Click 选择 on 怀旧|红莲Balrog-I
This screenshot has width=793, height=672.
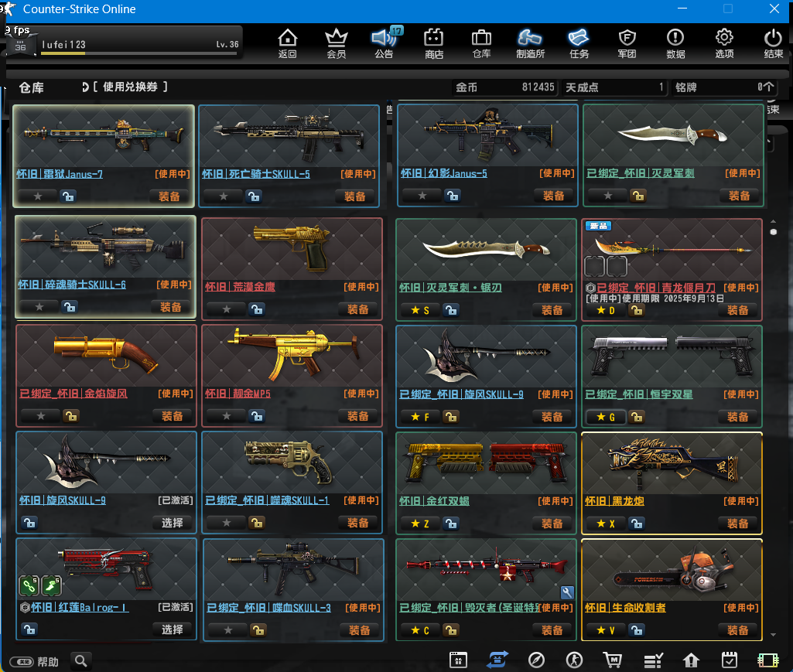pyautogui.click(x=172, y=629)
